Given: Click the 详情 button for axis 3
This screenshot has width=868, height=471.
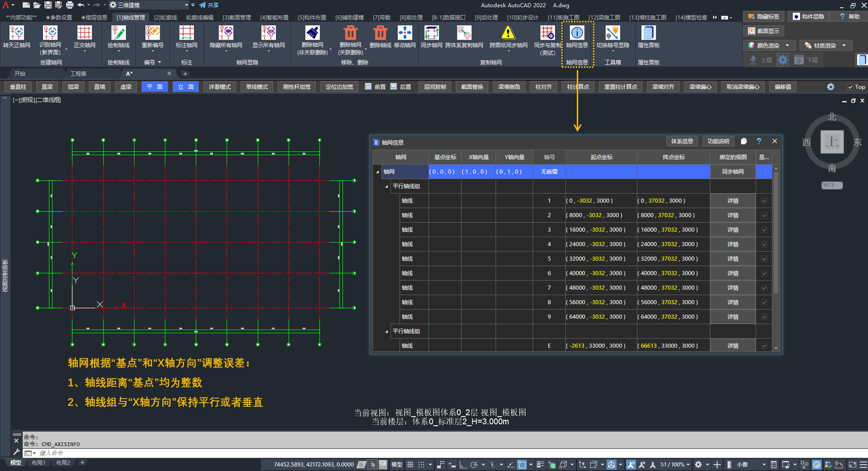Looking at the screenshot, I should coord(733,230).
